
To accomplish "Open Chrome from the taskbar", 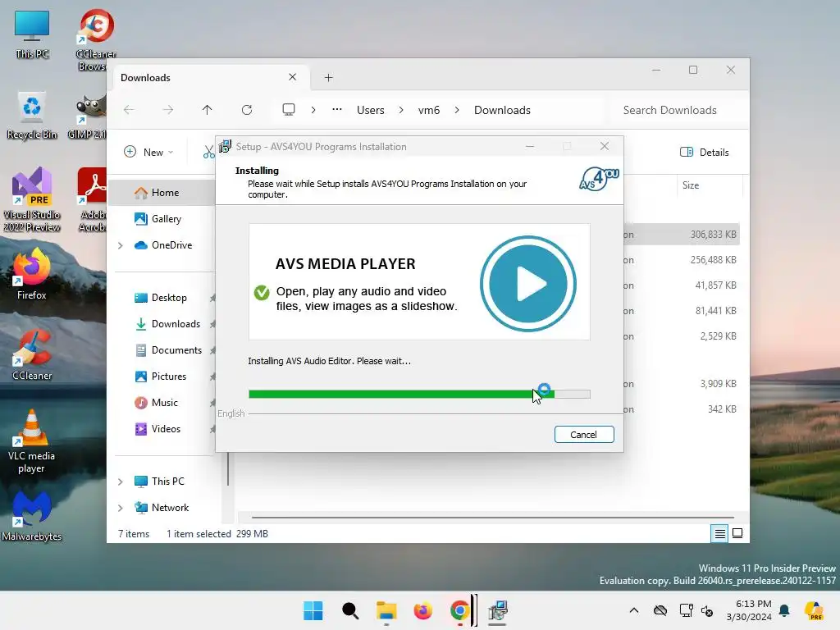I will click(459, 610).
